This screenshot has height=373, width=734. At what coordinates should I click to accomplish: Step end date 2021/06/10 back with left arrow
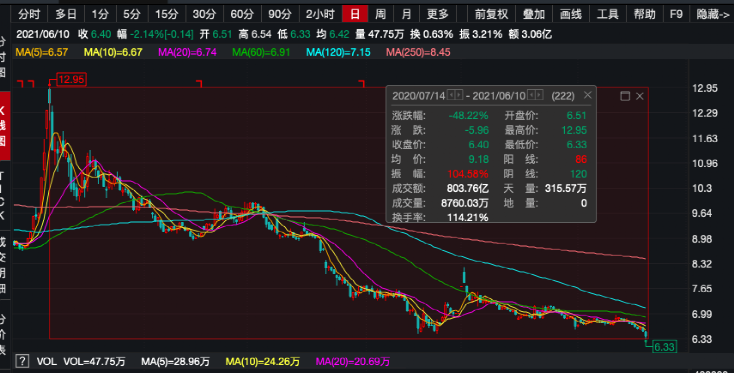(x=532, y=95)
